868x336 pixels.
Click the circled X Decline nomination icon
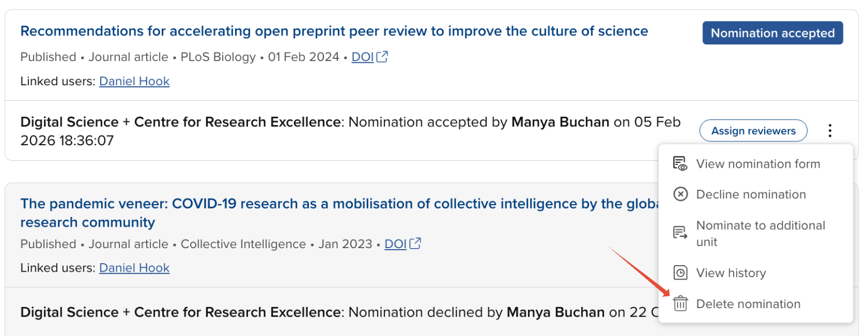coord(680,194)
